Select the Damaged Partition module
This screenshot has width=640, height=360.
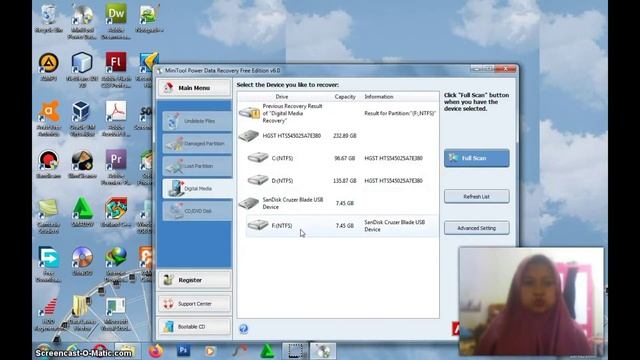pos(197,143)
